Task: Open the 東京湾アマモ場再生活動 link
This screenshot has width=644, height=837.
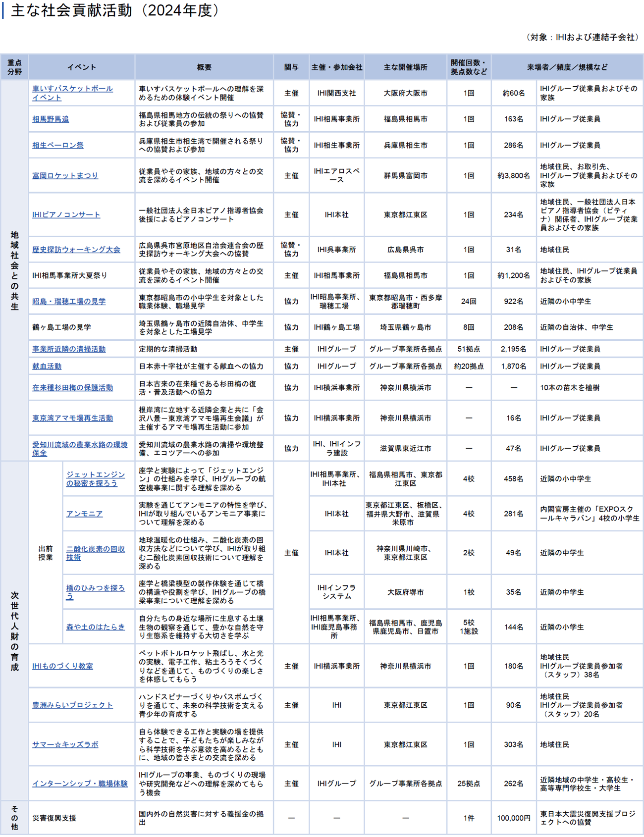Action: pyautogui.click(x=73, y=418)
